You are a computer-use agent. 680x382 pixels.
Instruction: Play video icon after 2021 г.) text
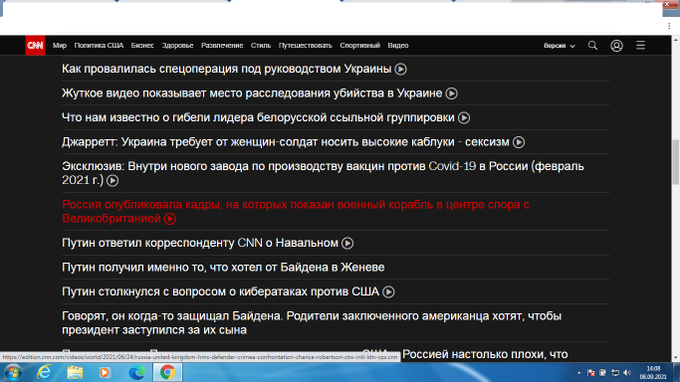[x=113, y=180]
